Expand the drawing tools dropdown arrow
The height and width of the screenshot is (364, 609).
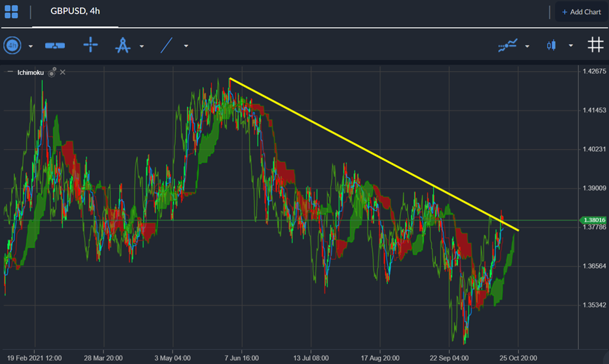point(142,46)
